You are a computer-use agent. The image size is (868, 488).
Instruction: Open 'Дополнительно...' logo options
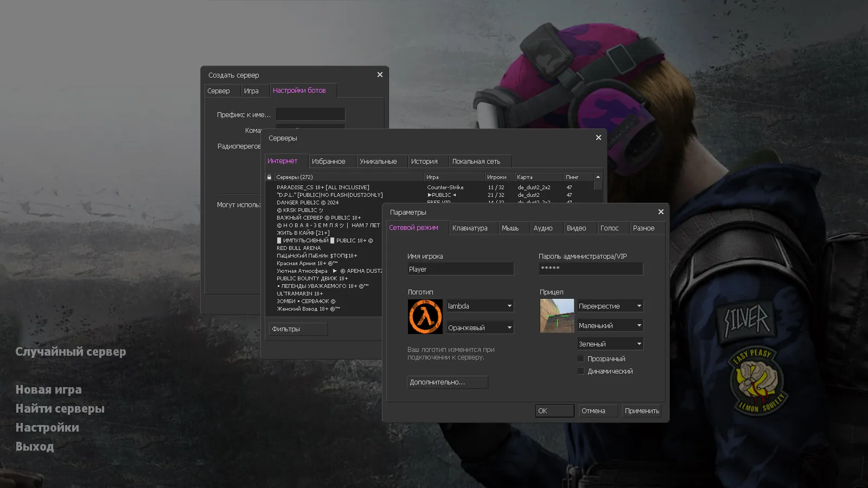(x=446, y=382)
